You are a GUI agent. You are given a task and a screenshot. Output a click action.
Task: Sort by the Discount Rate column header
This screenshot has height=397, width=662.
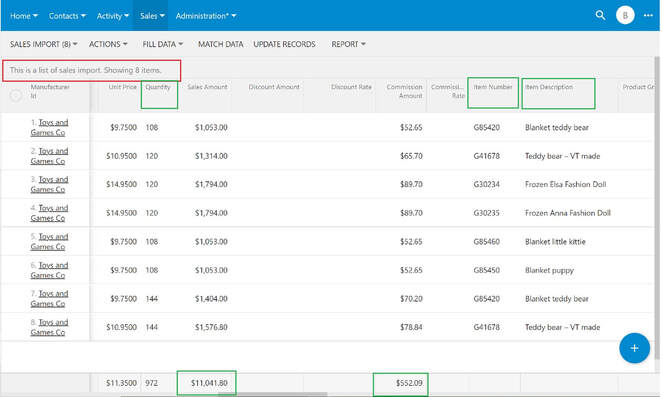click(351, 87)
